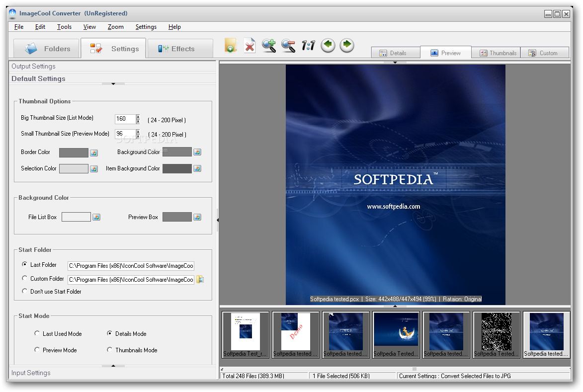Click the Small Thumbnail Size value field

(125, 134)
